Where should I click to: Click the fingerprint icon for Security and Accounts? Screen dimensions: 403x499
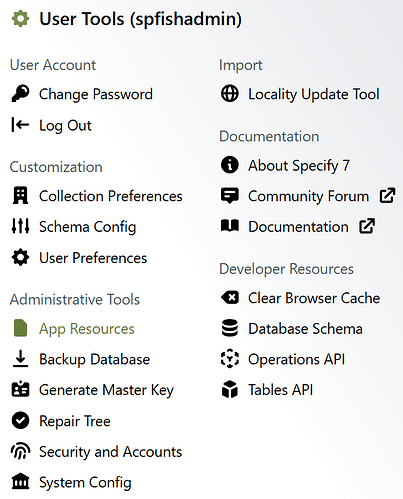(20, 451)
